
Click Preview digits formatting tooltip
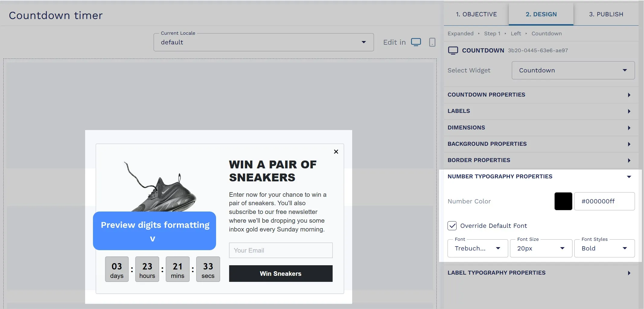coord(155,231)
